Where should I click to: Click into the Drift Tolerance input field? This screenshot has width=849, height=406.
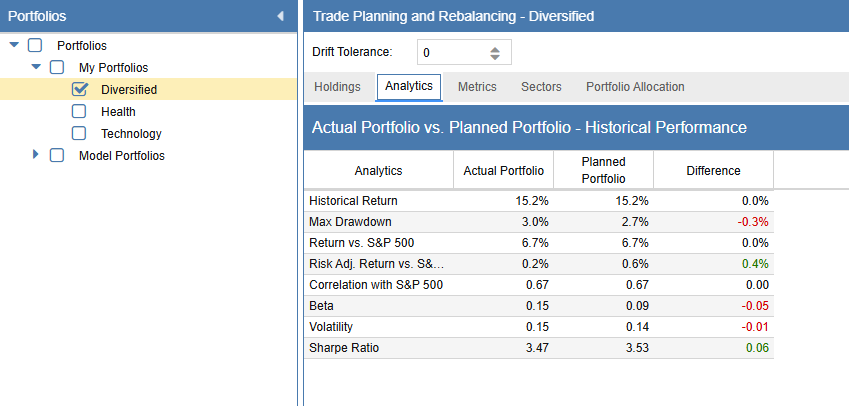(x=450, y=52)
